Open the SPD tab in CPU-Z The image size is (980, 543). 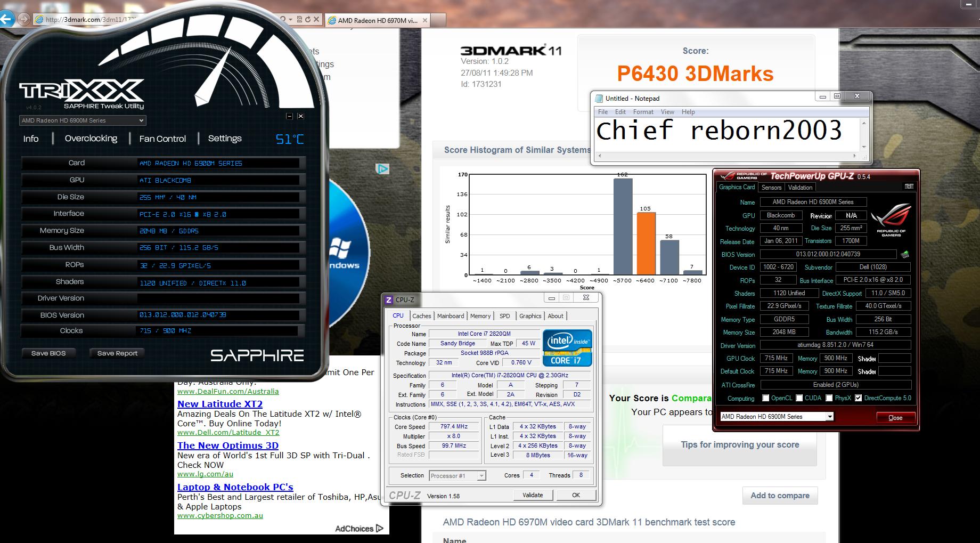tap(504, 316)
